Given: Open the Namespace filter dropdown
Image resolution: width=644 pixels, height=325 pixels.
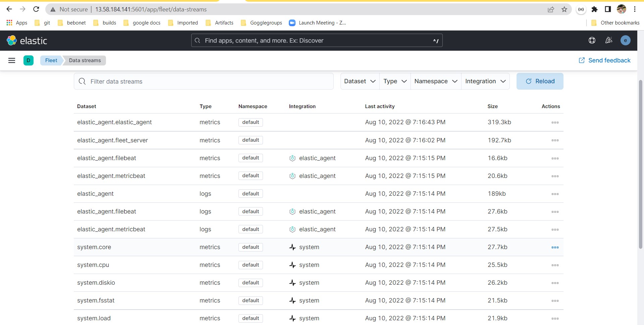Looking at the screenshot, I should click(x=435, y=81).
